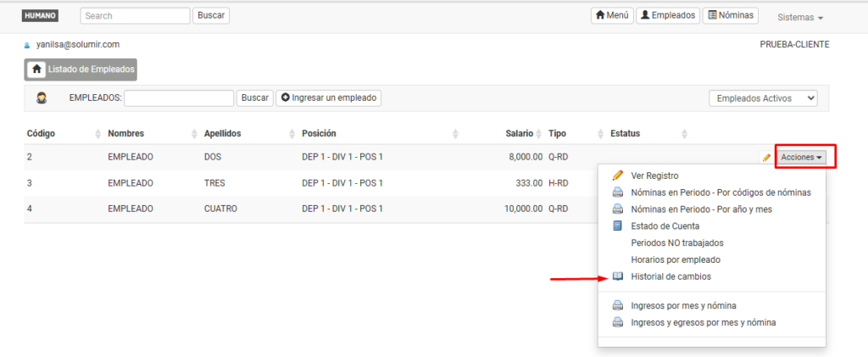Click the employee avatar icon beside EMPLEADOS
The height and width of the screenshot is (357, 868).
click(x=42, y=98)
